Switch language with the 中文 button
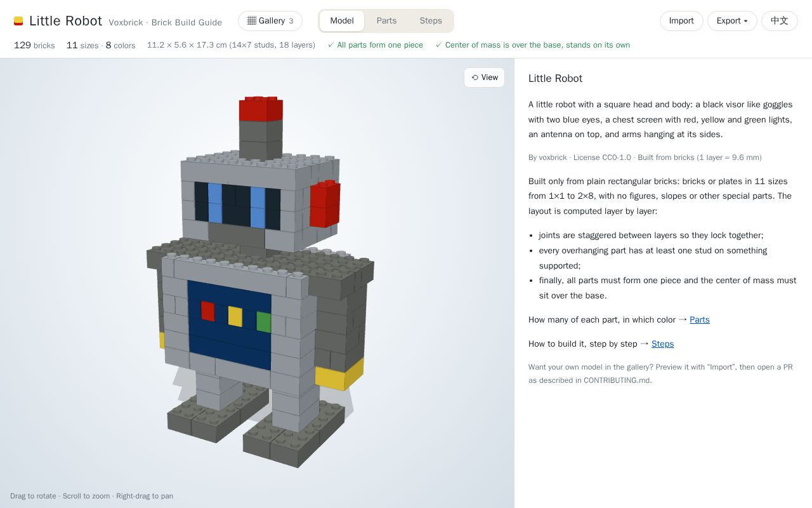Image resolution: width=812 pixels, height=508 pixels. (780, 21)
